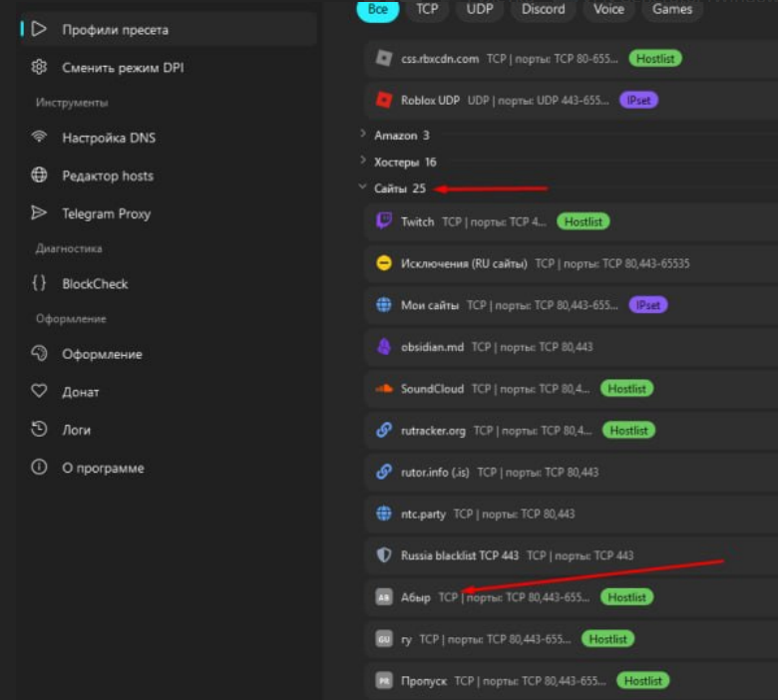Click the gear icon for Сменить режим DPI

[x=39, y=67]
